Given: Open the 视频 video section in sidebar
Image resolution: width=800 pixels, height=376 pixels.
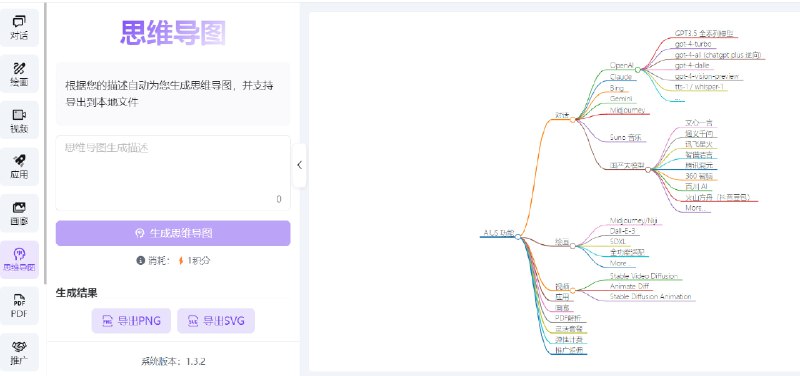Looking at the screenshot, I should [x=19, y=121].
